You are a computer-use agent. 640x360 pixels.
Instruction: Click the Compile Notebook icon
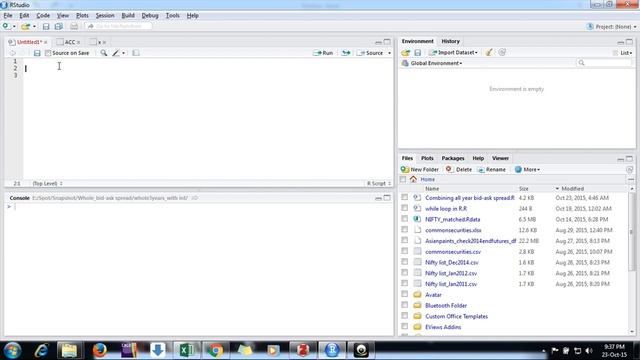point(136,53)
